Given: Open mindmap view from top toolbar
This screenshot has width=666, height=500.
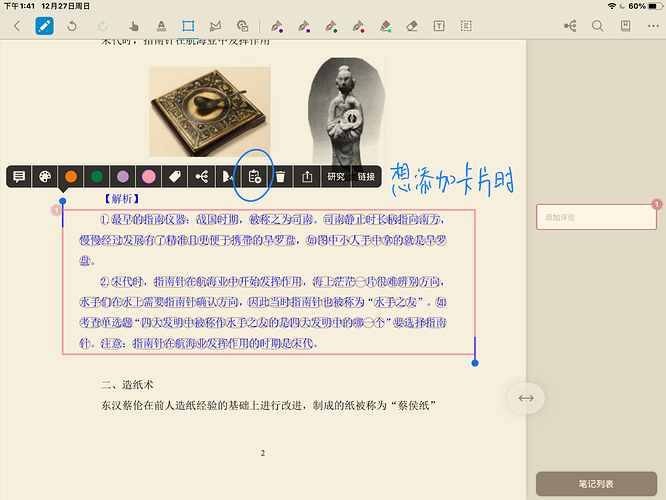Looking at the screenshot, I should pyautogui.click(x=570, y=26).
